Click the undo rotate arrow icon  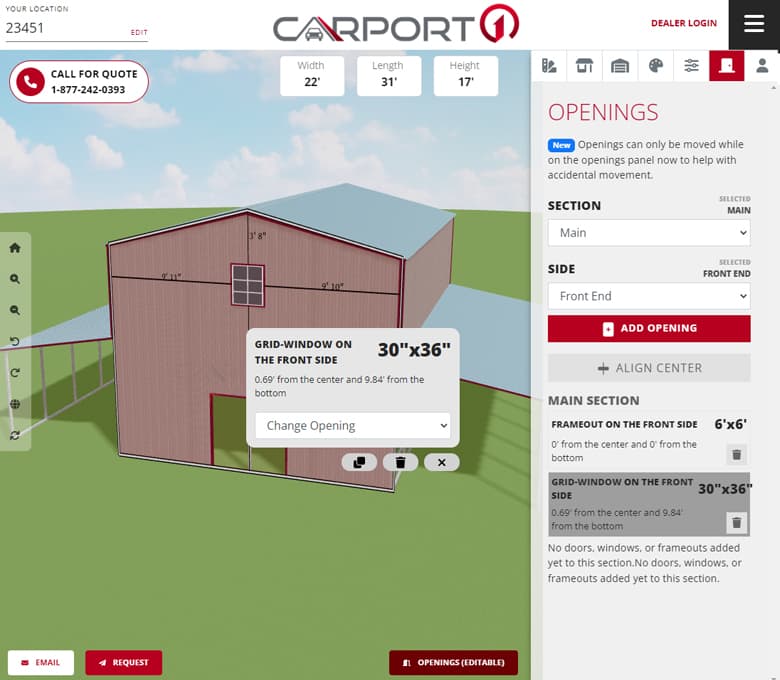pos(15,342)
